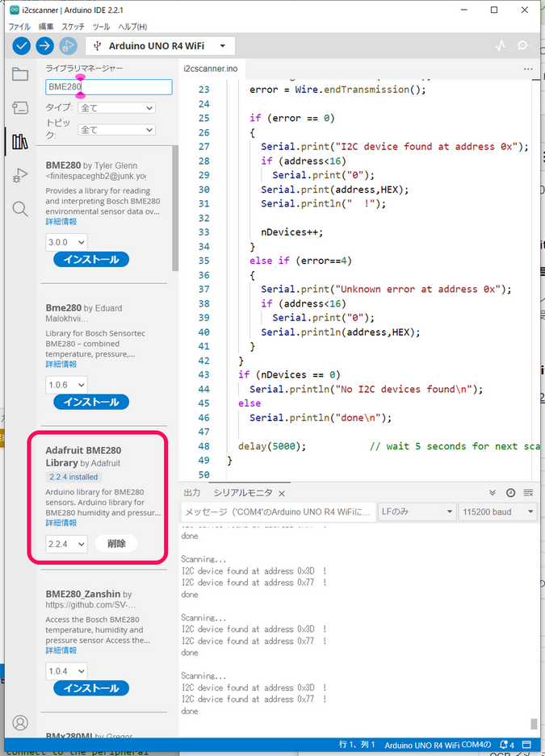Image resolution: width=545 pixels, height=756 pixels.
Task: Open the ファイル menu
Action: point(19,27)
